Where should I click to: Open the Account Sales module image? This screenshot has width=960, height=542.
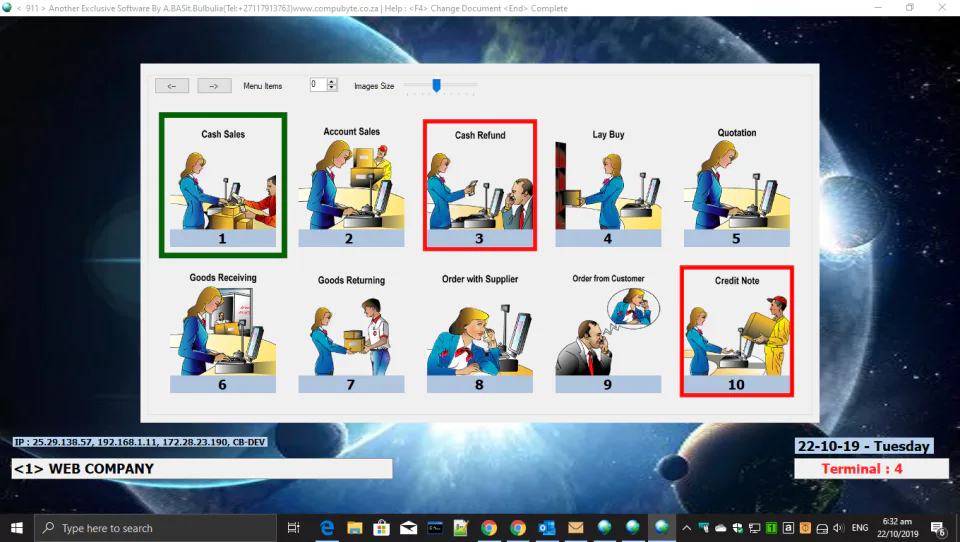coord(351,185)
